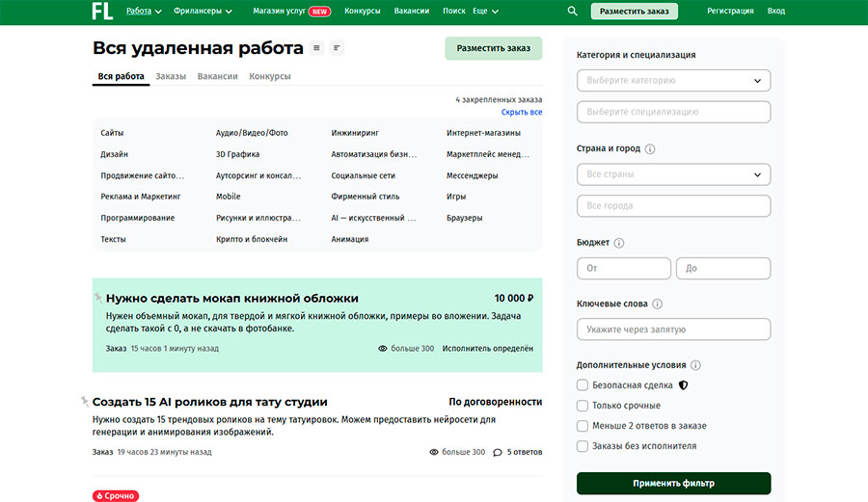Click the Применить фильтр button

pyautogui.click(x=674, y=483)
